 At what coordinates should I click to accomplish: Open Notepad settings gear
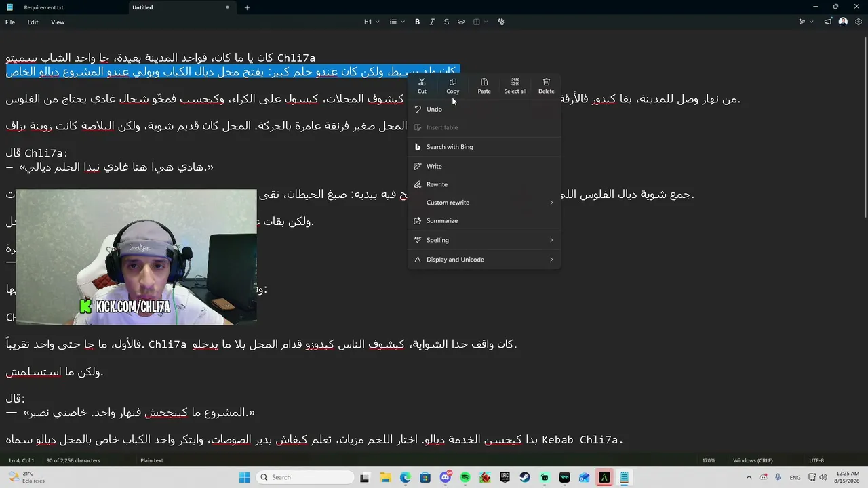coord(859,22)
